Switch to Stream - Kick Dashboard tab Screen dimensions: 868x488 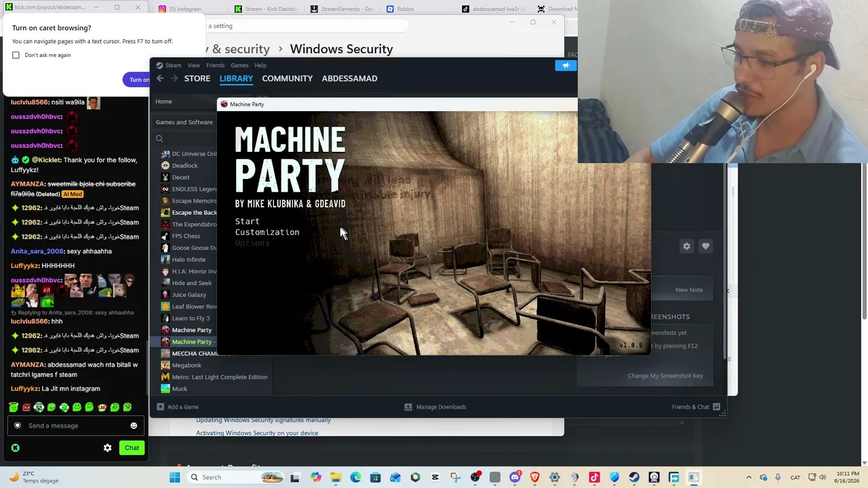pyautogui.click(x=266, y=9)
